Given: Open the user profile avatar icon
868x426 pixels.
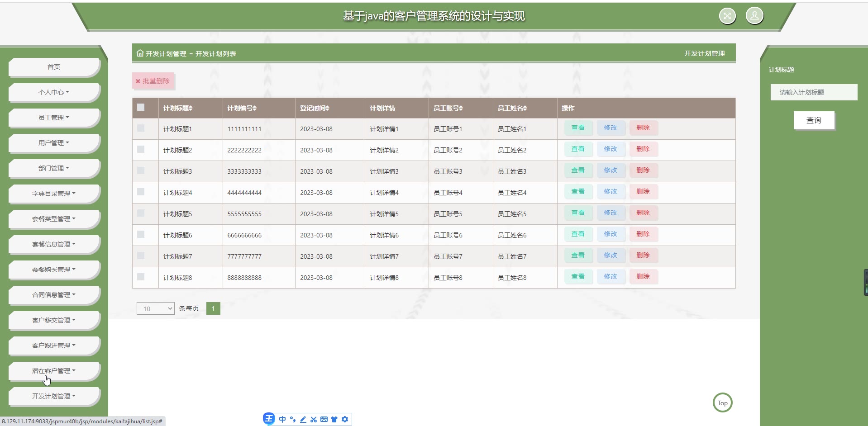Looking at the screenshot, I should tap(754, 16).
